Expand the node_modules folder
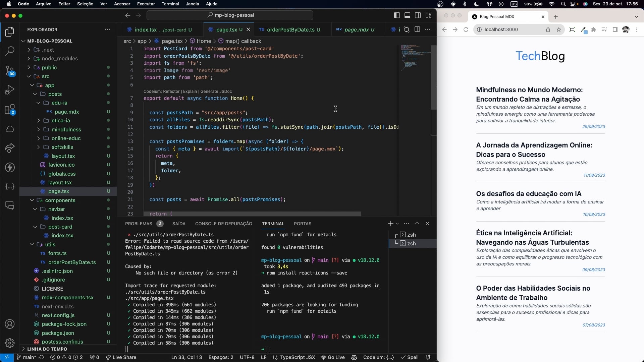Viewport: 644px width, 362px height. [60, 58]
